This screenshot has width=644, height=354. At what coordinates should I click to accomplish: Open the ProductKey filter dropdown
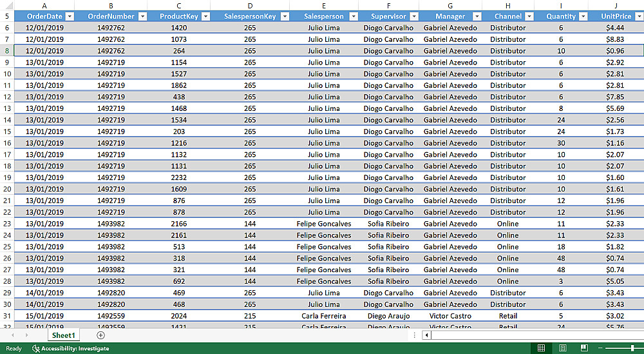pyautogui.click(x=205, y=17)
